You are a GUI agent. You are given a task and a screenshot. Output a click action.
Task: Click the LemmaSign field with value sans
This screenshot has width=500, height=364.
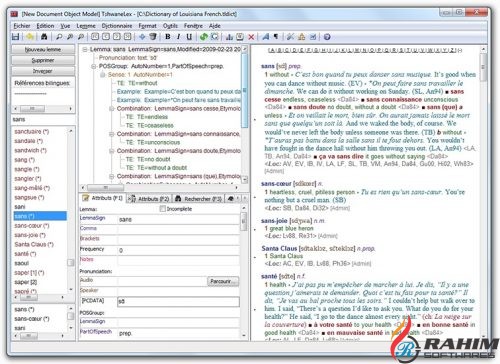tap(178, 219)
